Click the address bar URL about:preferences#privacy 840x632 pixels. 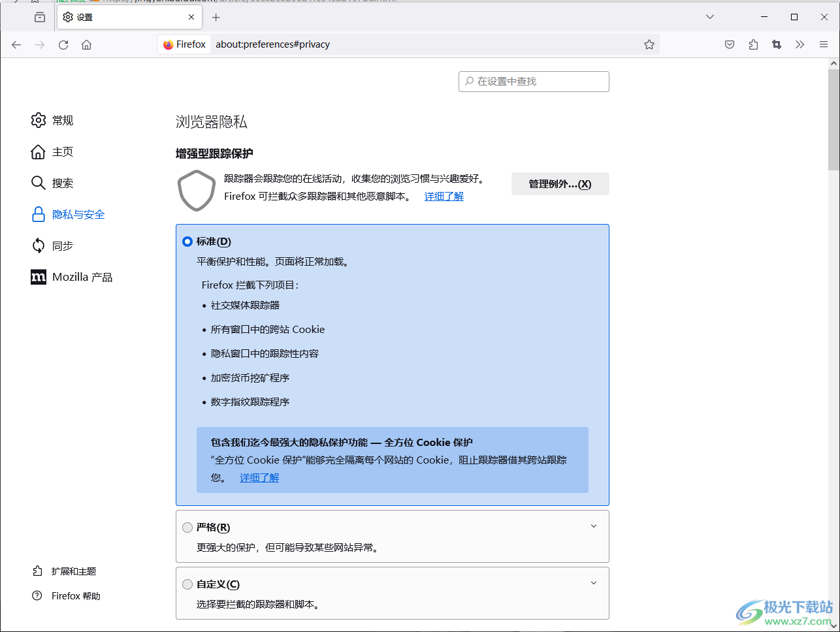point(272,44)
